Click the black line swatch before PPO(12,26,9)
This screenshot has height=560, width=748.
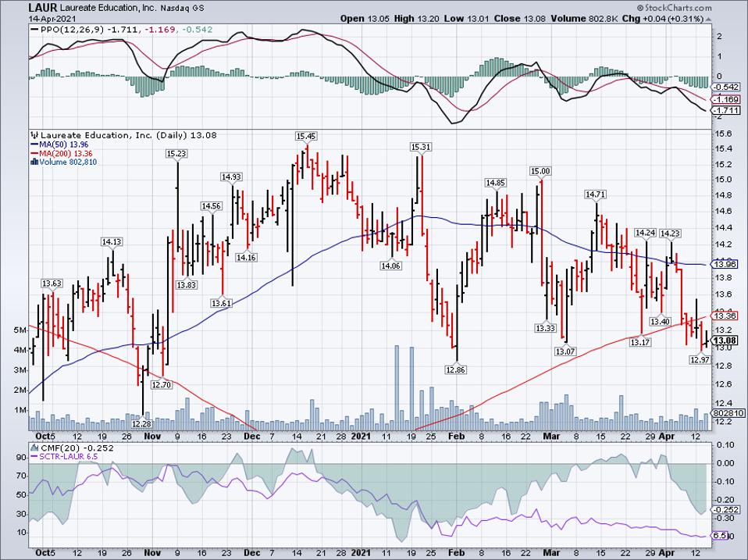pos(34,30)
